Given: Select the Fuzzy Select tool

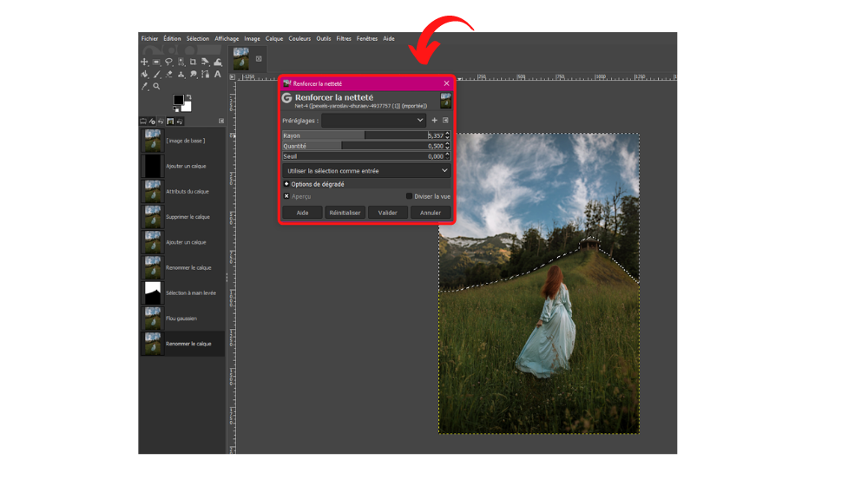Looking at the screenshot, I should coord(181,62).
